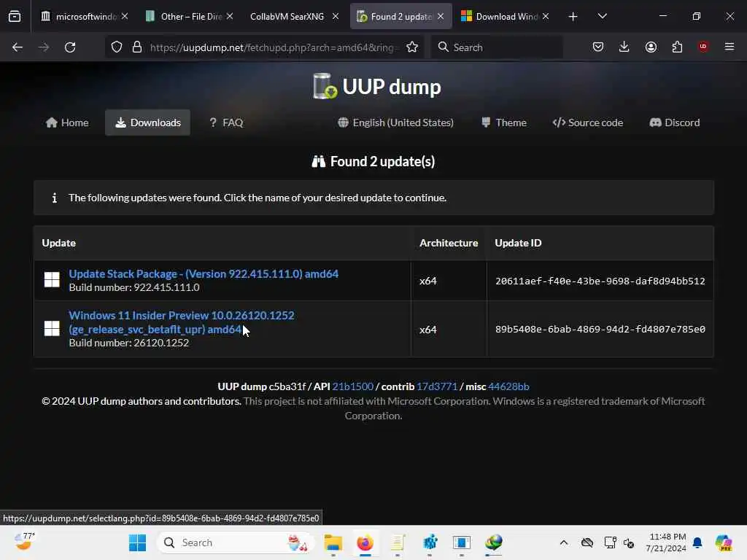The image size is (747, 560).
Task: Open Firefox account menu
Action: click(651, 47)
